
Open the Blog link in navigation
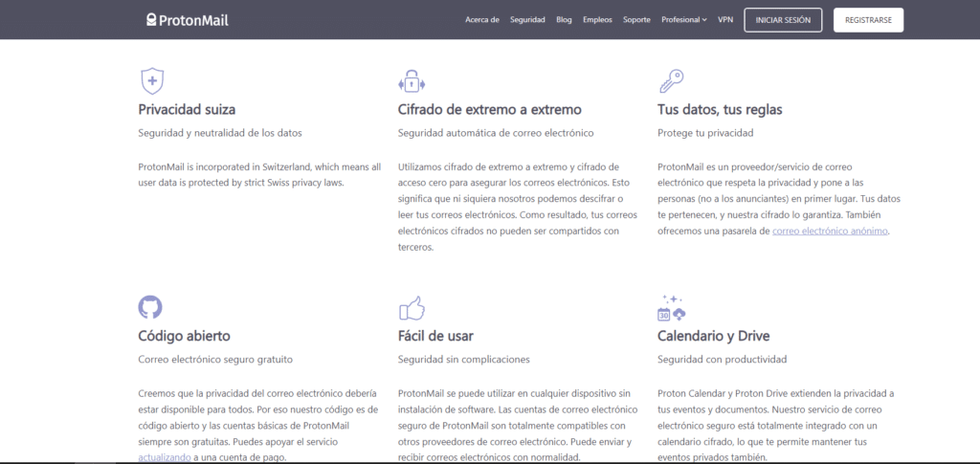point(564,20)
